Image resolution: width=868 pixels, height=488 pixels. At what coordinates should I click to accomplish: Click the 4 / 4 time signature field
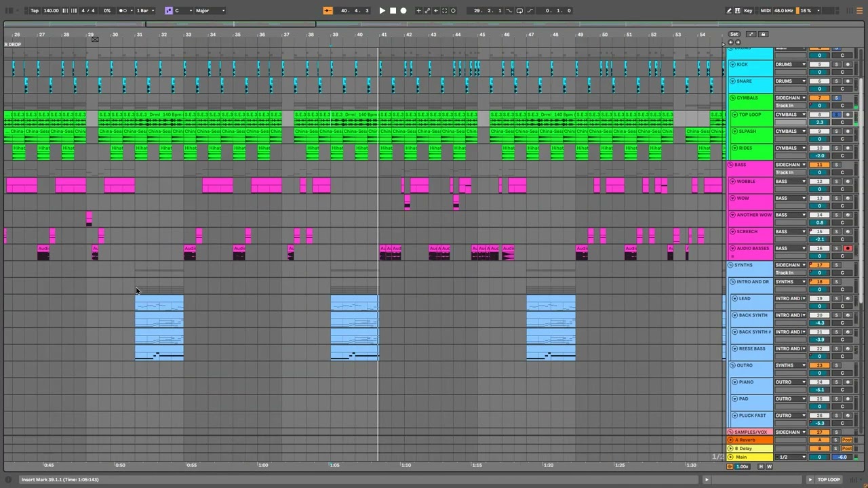coord(88,10)
